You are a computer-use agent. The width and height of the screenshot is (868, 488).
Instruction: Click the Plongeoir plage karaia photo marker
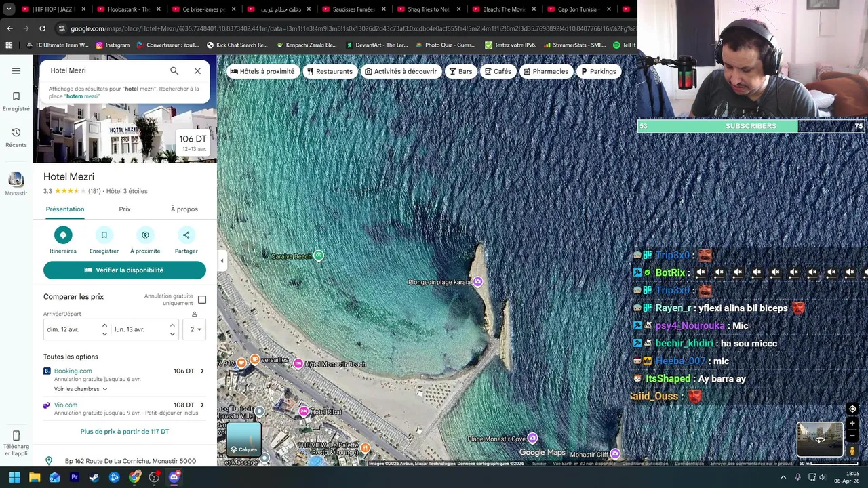click(x=477, y=281)
